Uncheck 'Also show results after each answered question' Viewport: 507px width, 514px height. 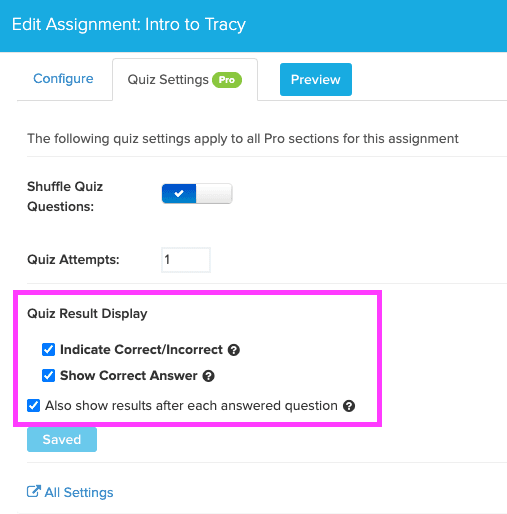34,406
